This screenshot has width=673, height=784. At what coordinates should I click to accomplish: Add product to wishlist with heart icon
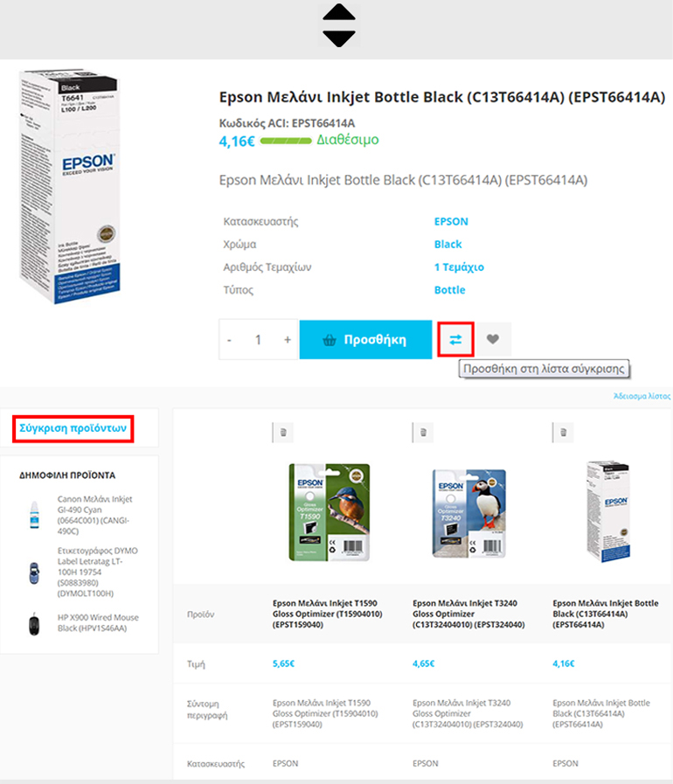tap(493, 339)
